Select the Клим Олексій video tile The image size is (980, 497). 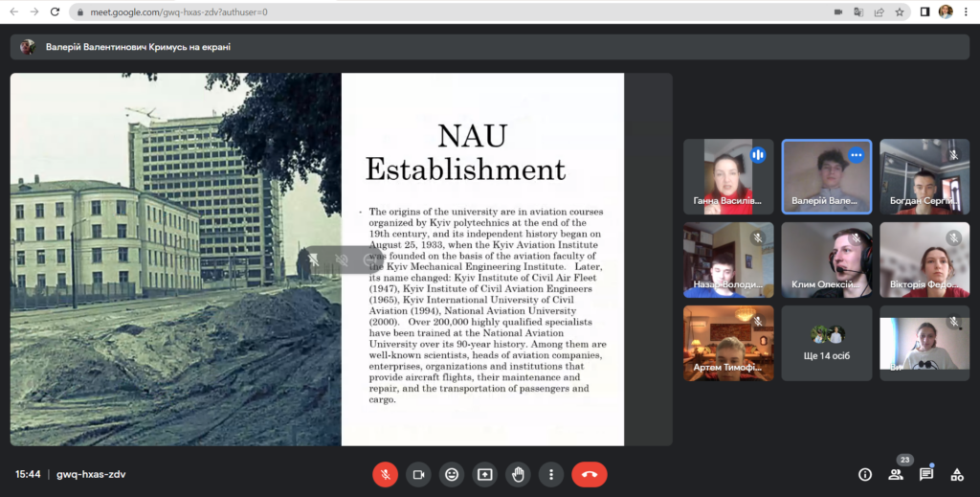click(x=827, y=260)
